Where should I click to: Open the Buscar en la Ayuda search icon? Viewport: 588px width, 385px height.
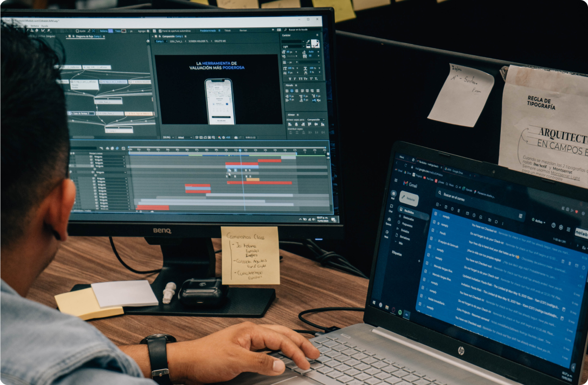[x=285, y=30]
